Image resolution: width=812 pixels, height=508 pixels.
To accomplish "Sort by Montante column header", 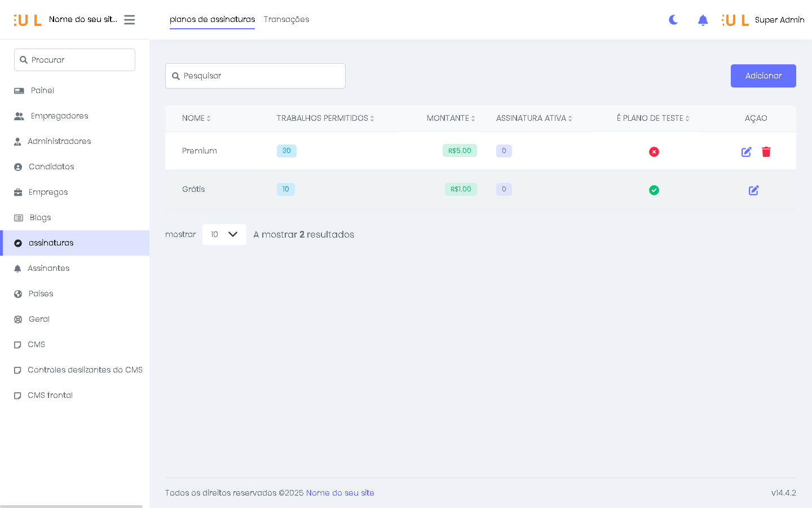I will (x=450, y=119).
